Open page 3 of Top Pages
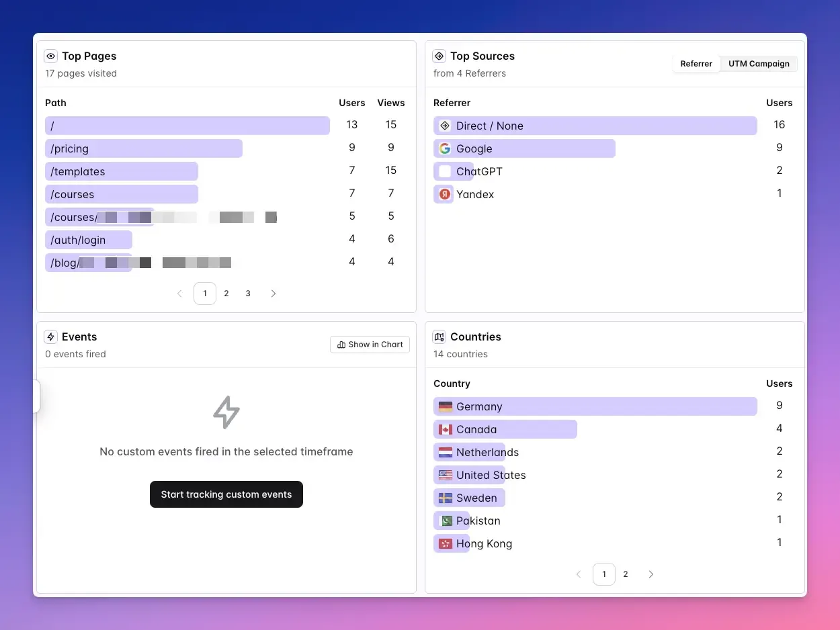840x630 pixels. tap(248, 294)
